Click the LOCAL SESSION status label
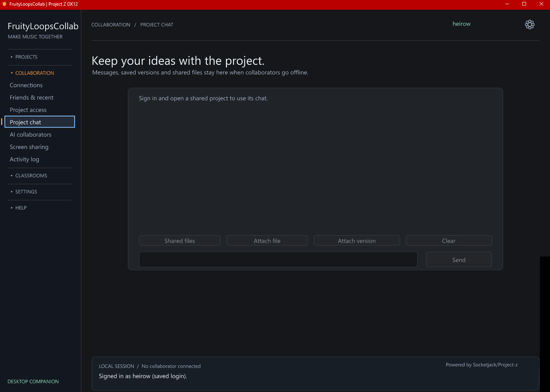The height and width of the screenshot is (392, 550). 117,366
